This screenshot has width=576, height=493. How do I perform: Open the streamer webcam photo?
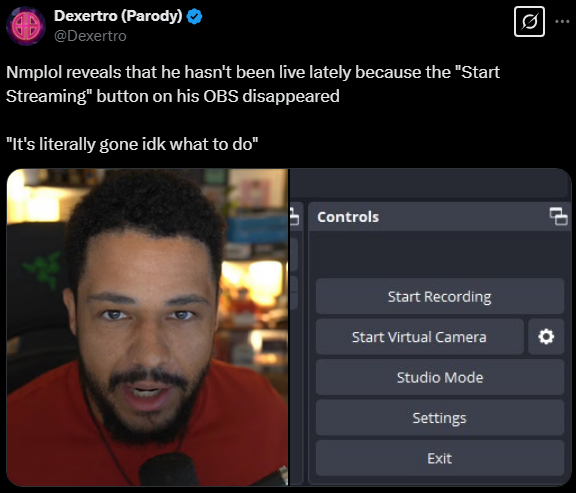click(x=147, y=327)
